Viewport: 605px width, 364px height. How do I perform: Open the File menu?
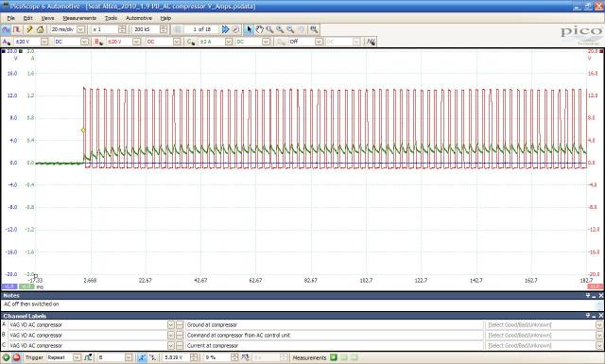[11, 18]
